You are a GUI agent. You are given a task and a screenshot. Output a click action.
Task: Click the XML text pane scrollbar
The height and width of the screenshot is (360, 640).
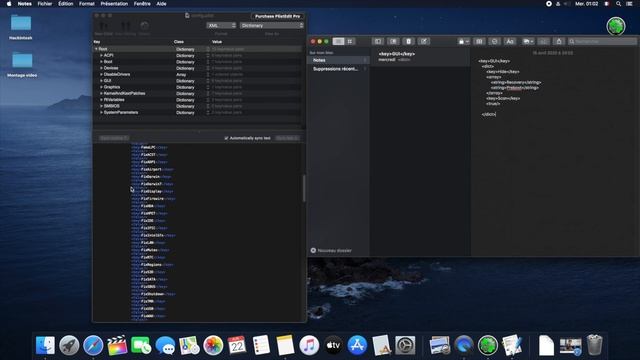click(304, 188)
